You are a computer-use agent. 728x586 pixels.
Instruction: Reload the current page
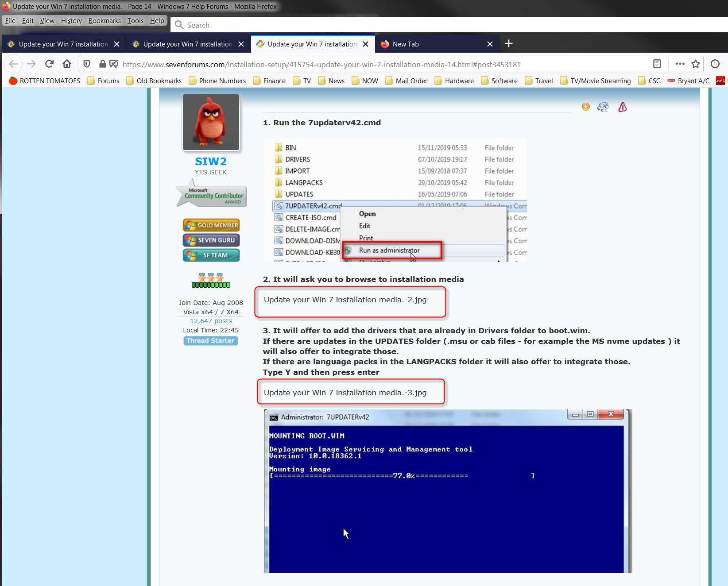(49, 64)
